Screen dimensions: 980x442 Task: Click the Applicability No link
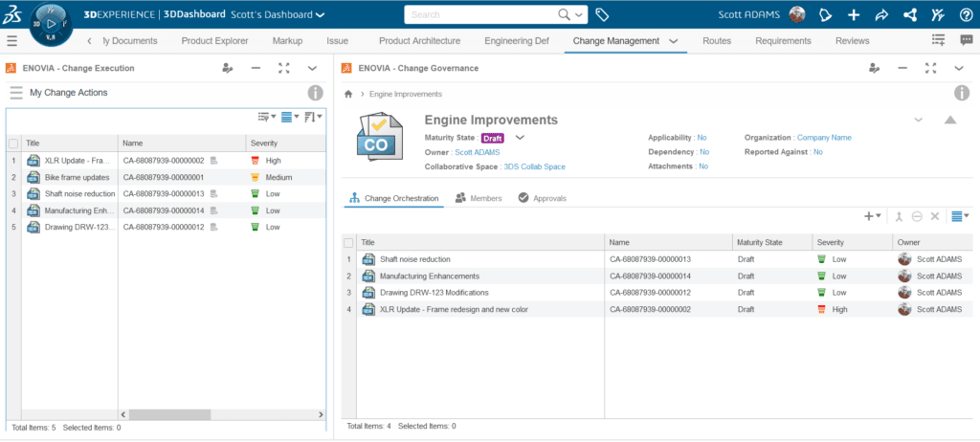[x=702, y=138]
